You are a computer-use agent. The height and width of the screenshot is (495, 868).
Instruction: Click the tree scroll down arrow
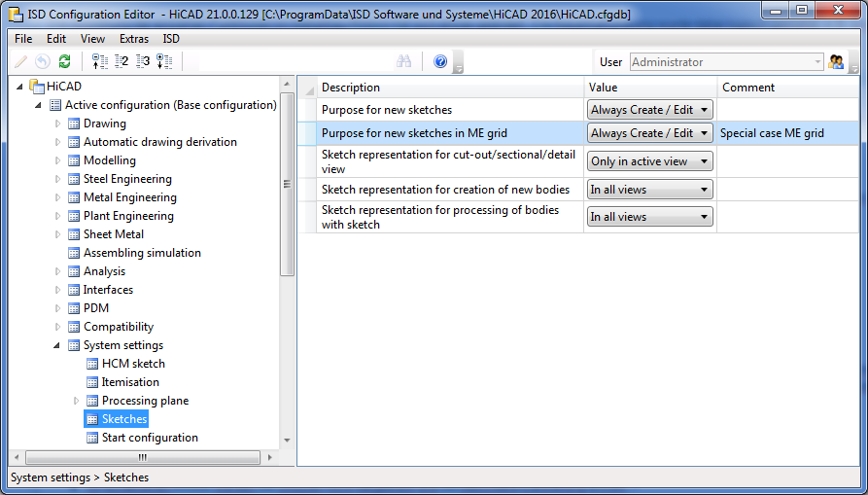click(x=287, y=441)
